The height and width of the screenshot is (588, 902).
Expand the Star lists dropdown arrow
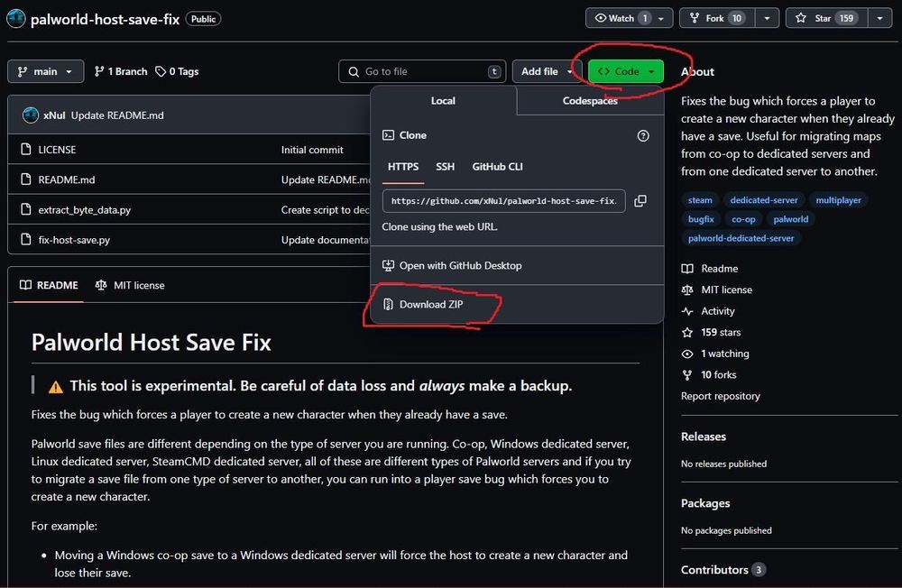click(880, 18)
